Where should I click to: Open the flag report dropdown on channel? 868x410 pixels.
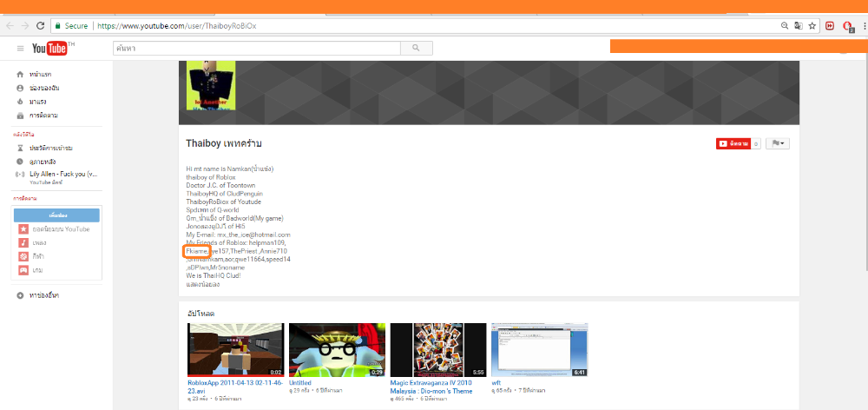click(778, 143)
